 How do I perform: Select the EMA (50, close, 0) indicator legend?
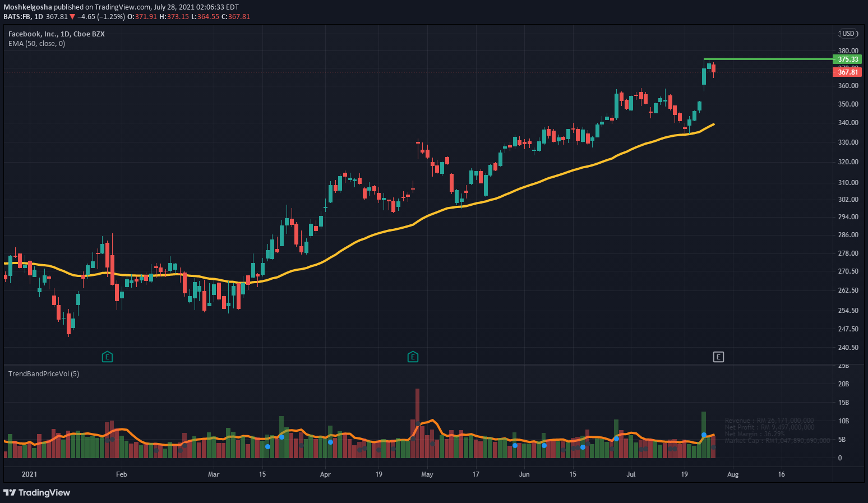pos(36,43)
